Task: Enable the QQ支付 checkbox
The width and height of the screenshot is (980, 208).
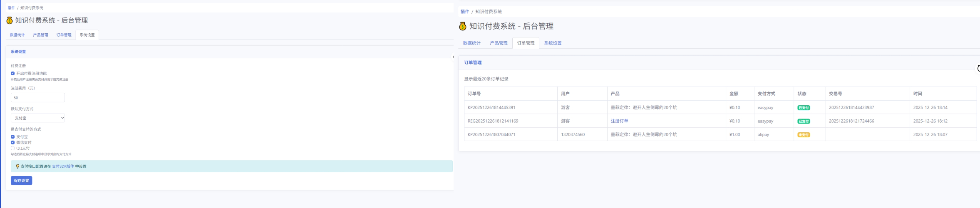Action: click(12, 148)
